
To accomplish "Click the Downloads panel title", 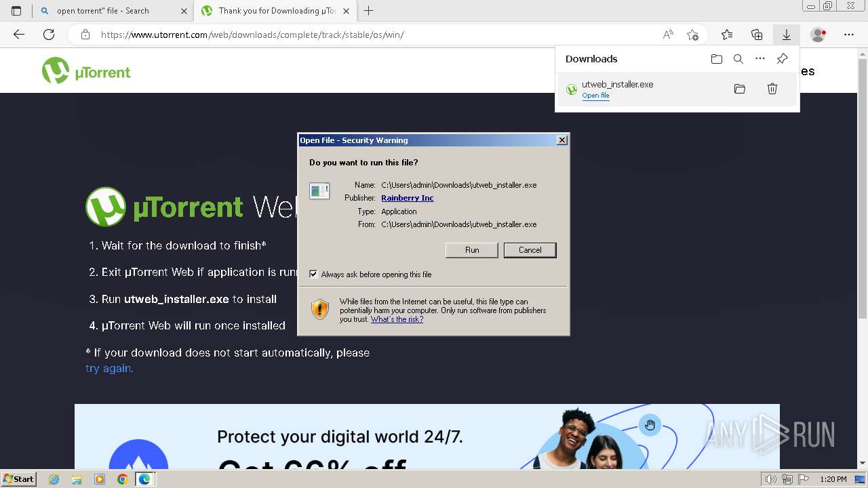I will pyautogui.click(x=591, y=59).
